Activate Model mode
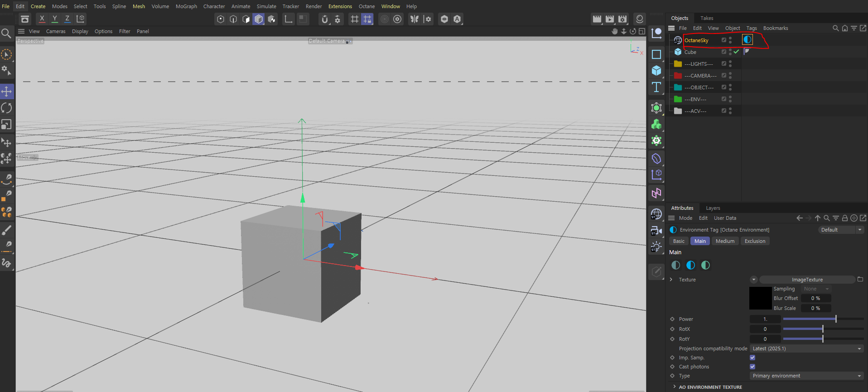 coord(259,19)
